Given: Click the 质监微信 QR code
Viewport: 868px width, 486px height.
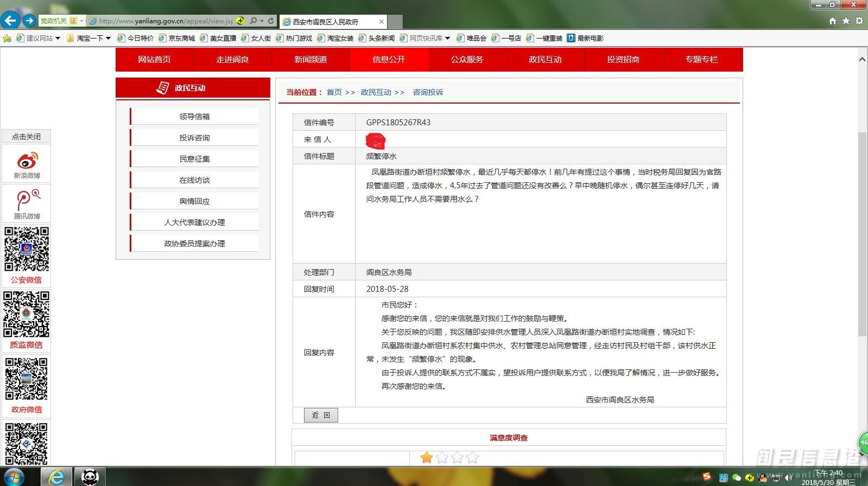Looking at the screenshot, I should (x=27, y=314).
